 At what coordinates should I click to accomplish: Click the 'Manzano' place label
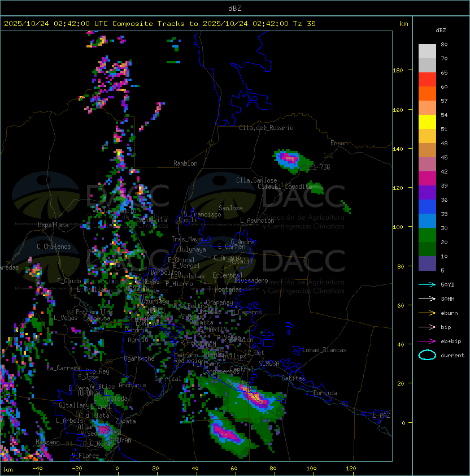[47, 442]
